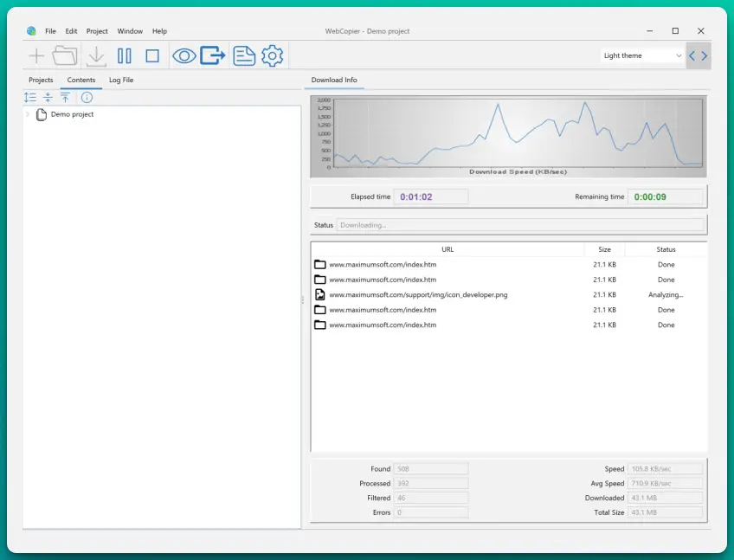This screenshot has height=560, width=734.
Task: Switch to the Projects tab
Action: pos(41,80)
